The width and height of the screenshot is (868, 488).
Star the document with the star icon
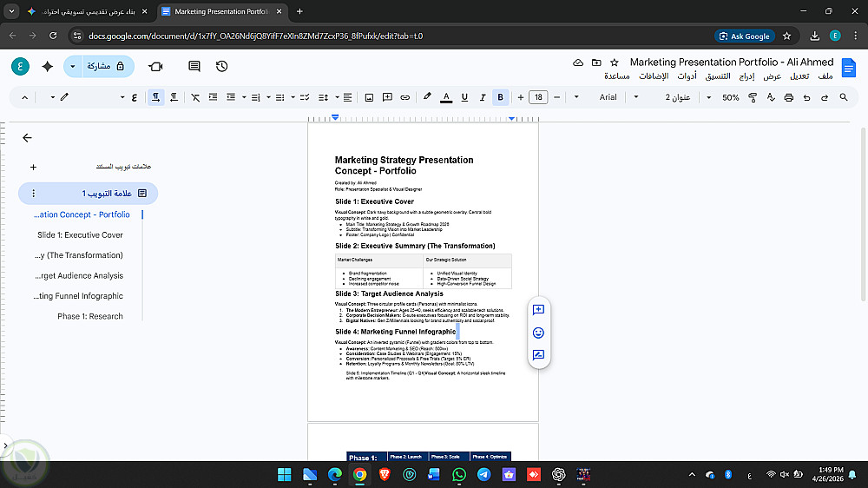(x=615, y=63)
